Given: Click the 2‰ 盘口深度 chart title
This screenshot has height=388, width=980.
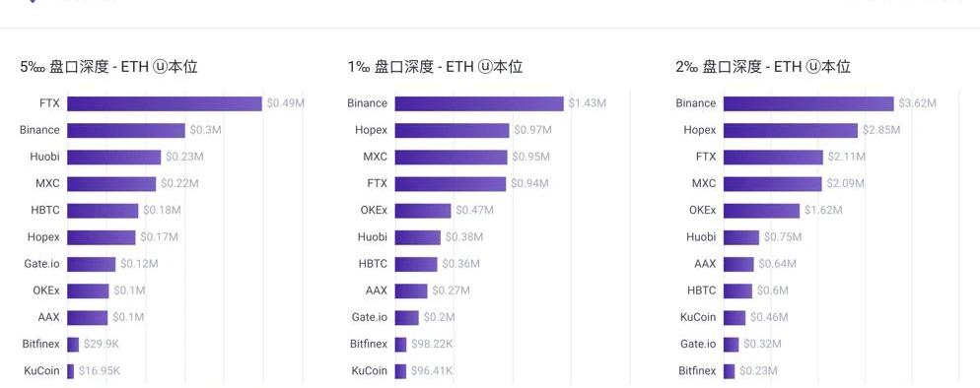Looking at the screenshot, I should (x=763, y=67).
